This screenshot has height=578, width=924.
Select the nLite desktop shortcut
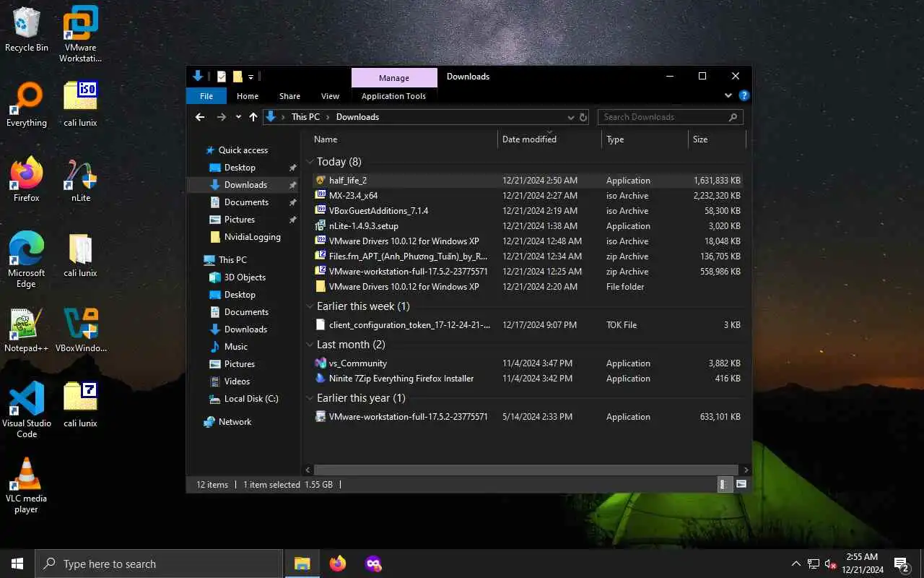[80, 180]
